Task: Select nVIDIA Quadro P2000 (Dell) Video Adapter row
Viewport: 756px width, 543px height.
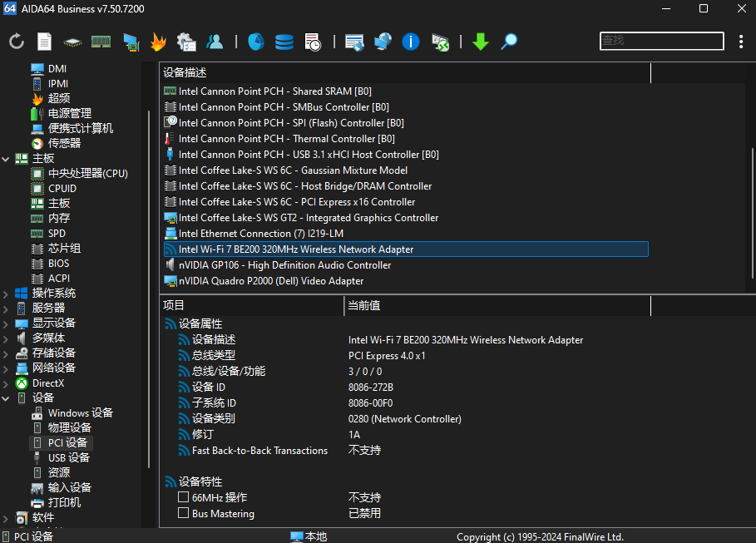Action: click(x=406, y=281)
